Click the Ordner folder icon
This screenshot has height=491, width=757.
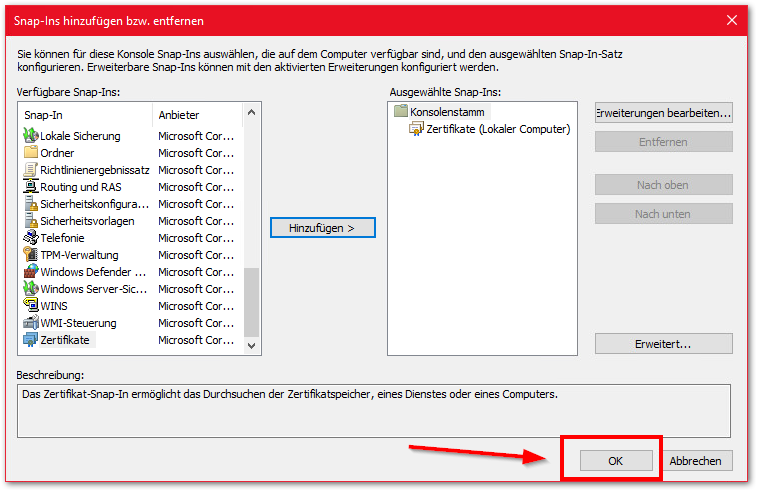tap(30, 153)
